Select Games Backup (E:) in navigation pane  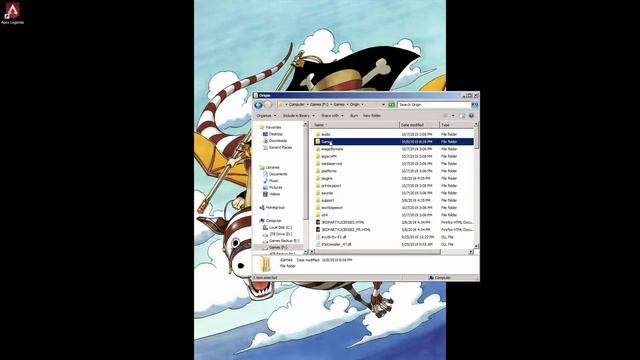pos(284,241)
